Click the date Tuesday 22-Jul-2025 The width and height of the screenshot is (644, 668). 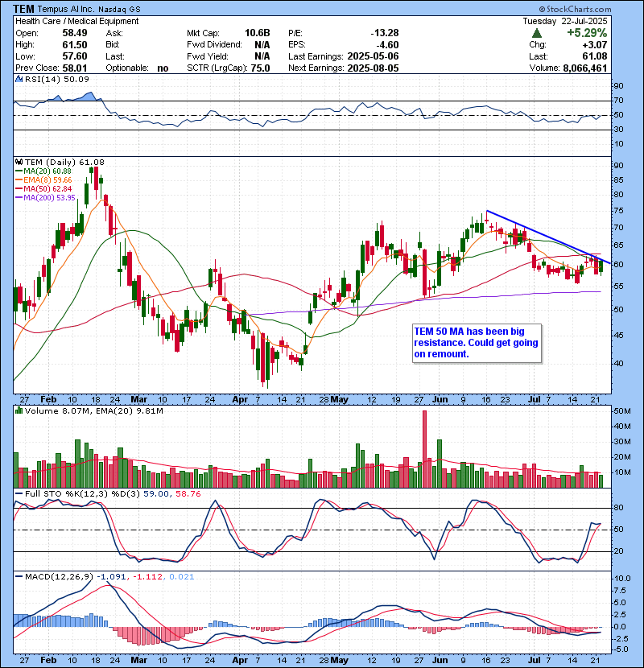coord(565,21)
